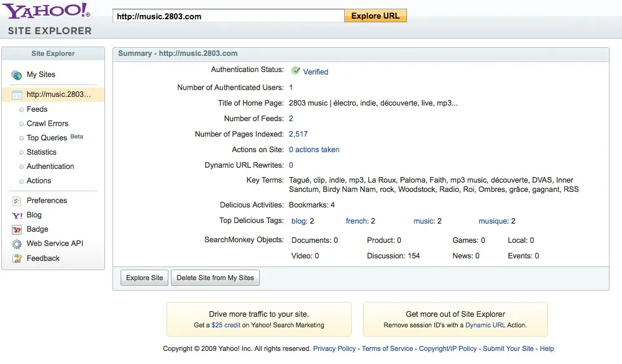Click the Bookmarks: 4 text
This screenshot has width=622, height=364.
coord(312,204)
